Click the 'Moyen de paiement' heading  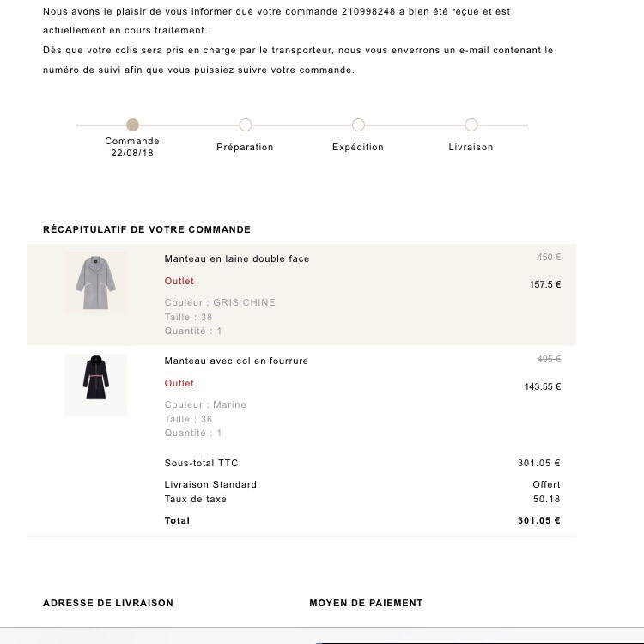[x=366, y=603]
